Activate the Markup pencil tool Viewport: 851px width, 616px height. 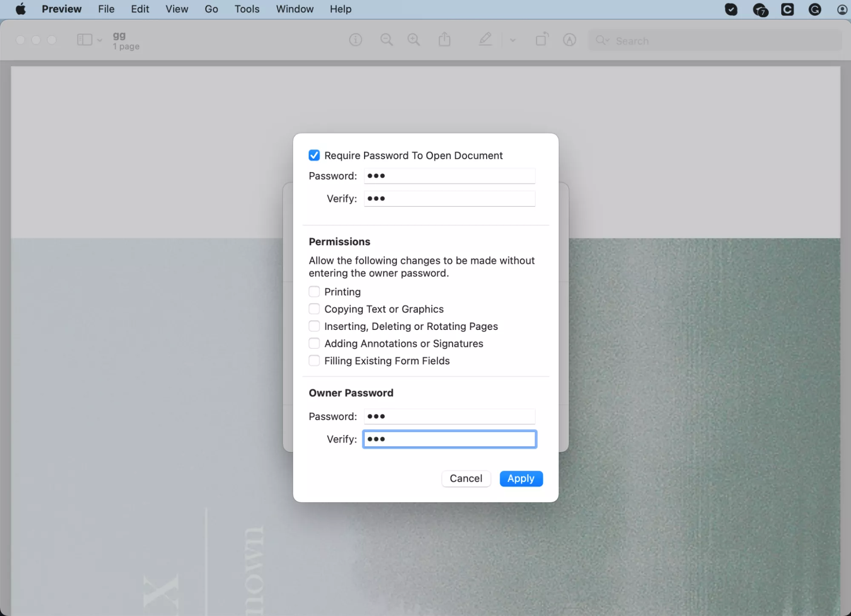485,40
